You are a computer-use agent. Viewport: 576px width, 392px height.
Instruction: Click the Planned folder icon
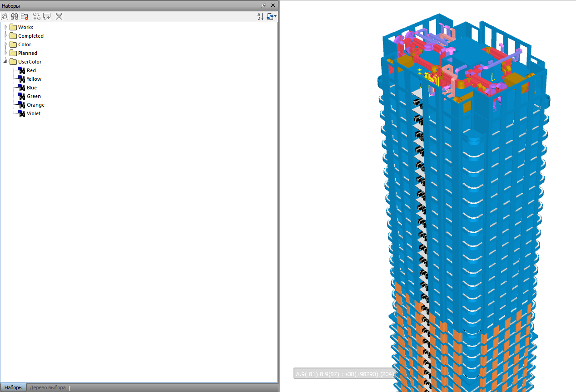coord(13,53)
